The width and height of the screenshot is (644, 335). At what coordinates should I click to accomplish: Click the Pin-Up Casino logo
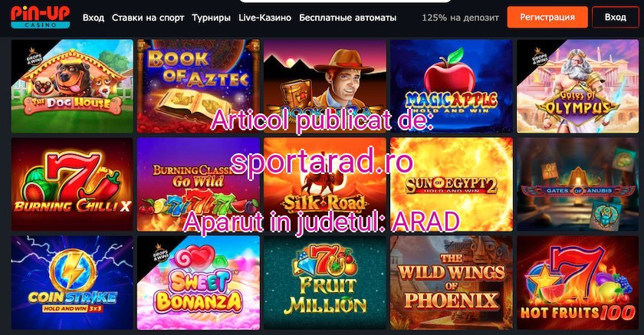point(40,17)
